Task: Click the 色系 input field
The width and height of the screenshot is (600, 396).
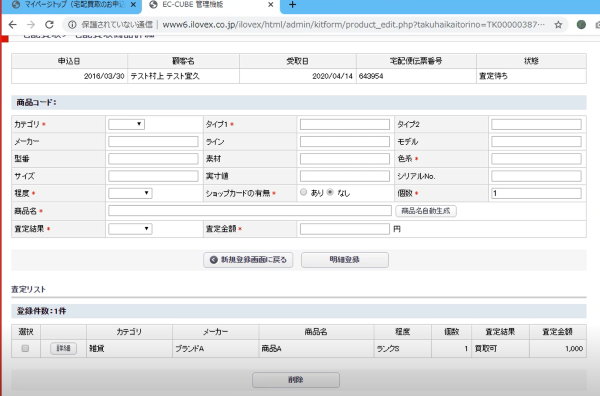Action: (536, 159)
